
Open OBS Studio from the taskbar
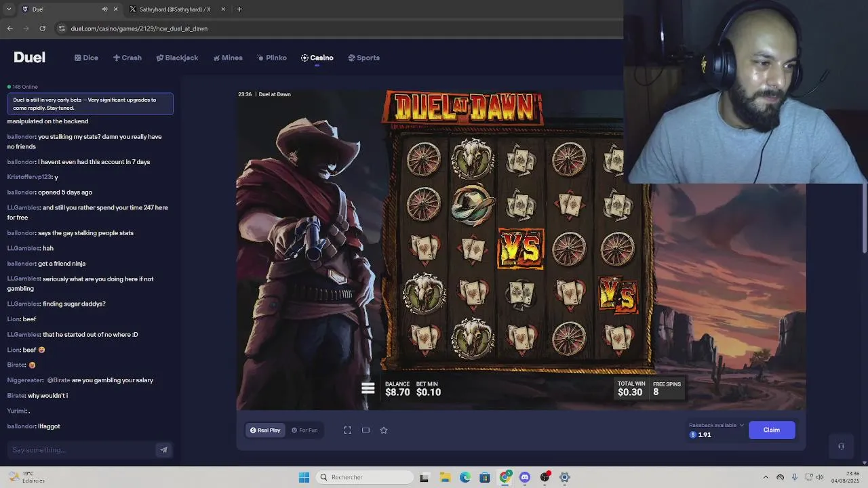pos(545,477)
